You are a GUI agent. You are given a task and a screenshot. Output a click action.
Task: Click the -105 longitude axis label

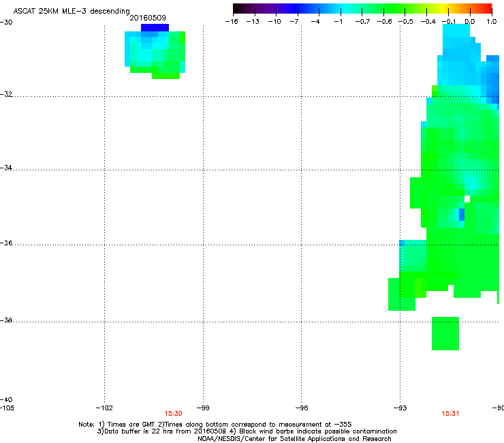click(x=7, y=408)
